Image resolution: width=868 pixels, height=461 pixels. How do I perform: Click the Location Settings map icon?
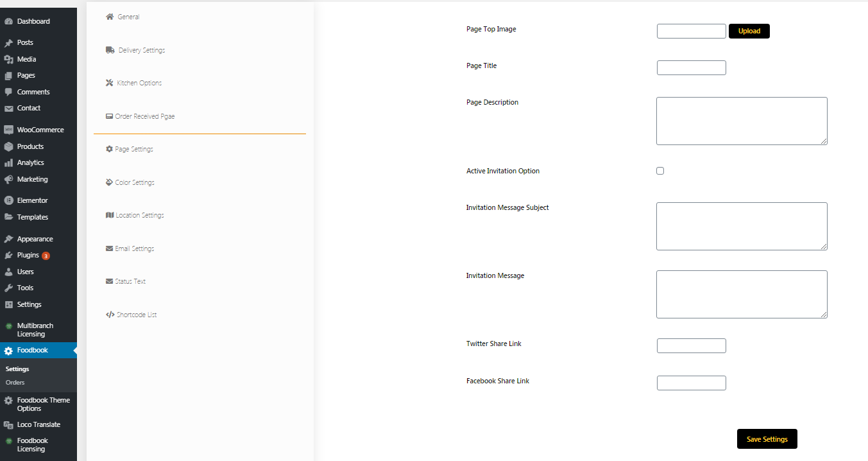point(109,215)
